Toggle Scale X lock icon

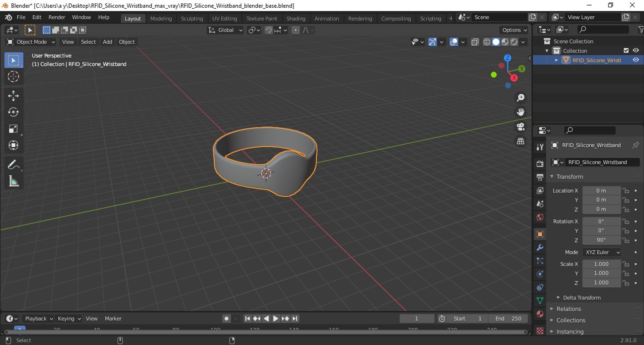626,264
